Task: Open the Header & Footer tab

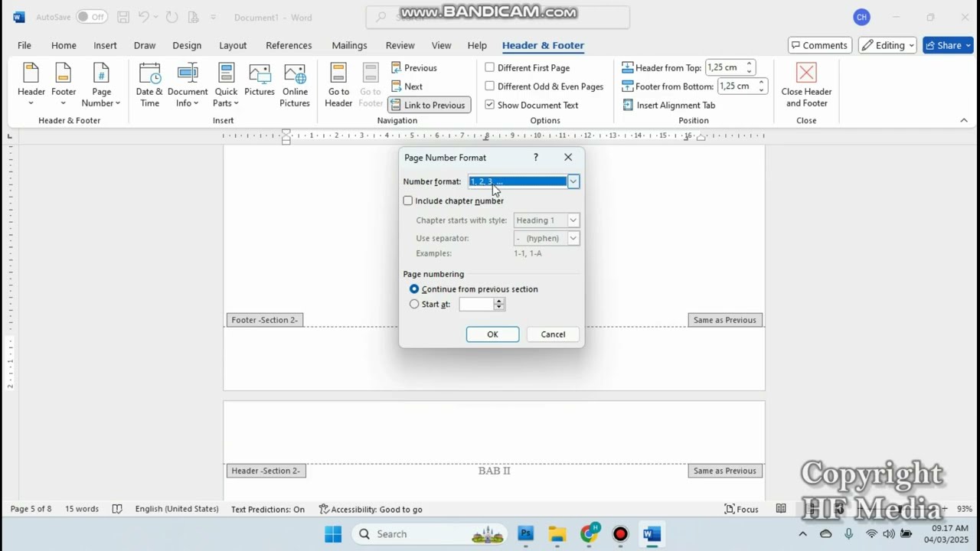Action: point(543,45)
